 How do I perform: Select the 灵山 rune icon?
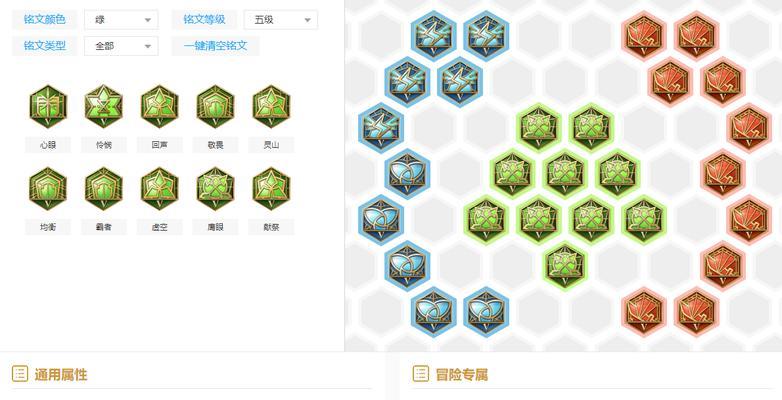tap(271, 107)
